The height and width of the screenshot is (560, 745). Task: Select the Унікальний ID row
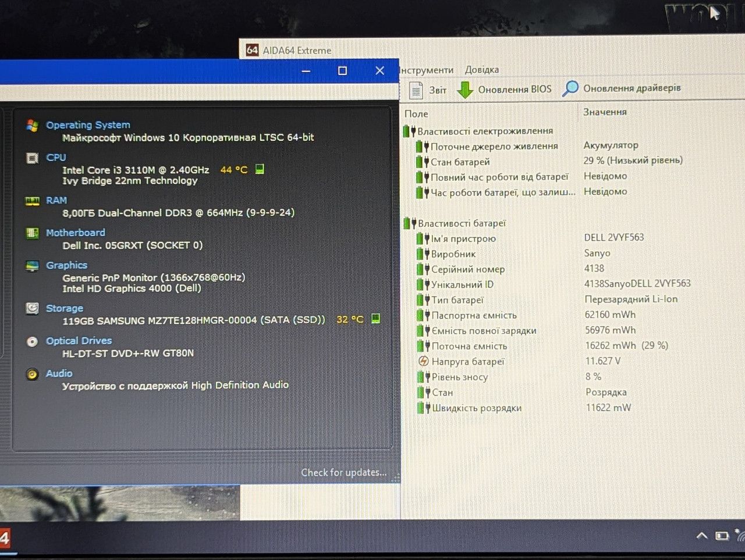(554, 284)
